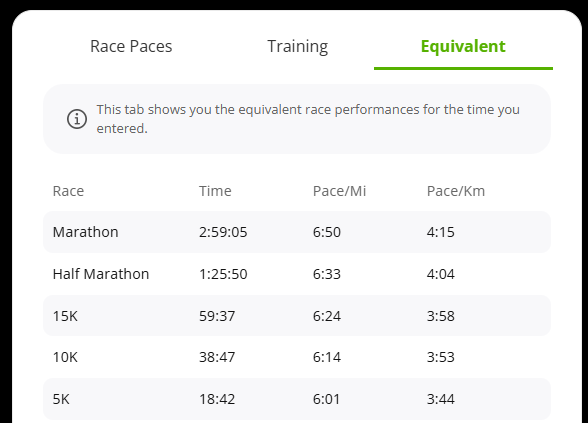Open the Training tab
588x423 pixels.
(298, 46)
